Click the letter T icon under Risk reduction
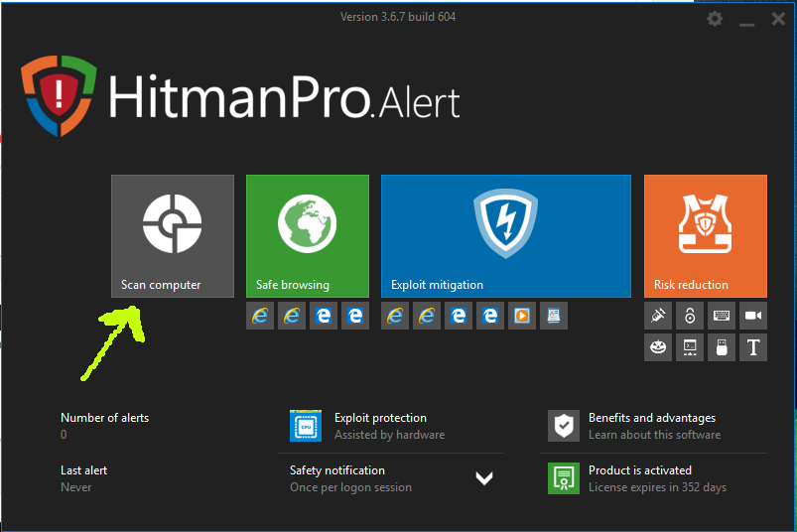This screenshot has height=532, width=797. pyautogui.click(x=753, y=347)
